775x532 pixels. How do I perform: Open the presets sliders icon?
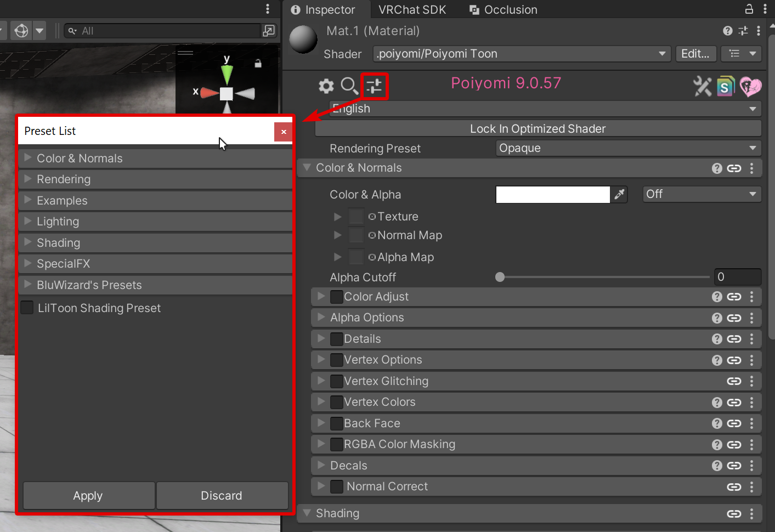pos(375,86)
